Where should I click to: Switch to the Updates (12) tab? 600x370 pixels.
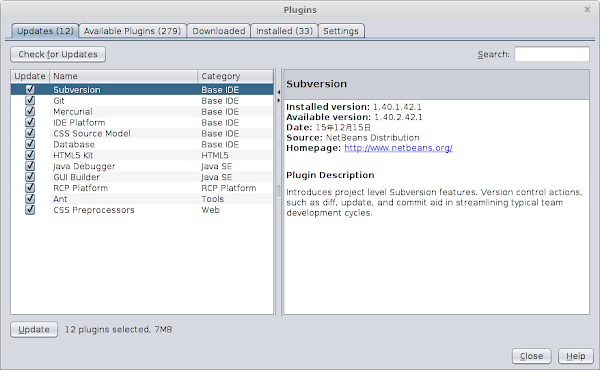[45, 31]
